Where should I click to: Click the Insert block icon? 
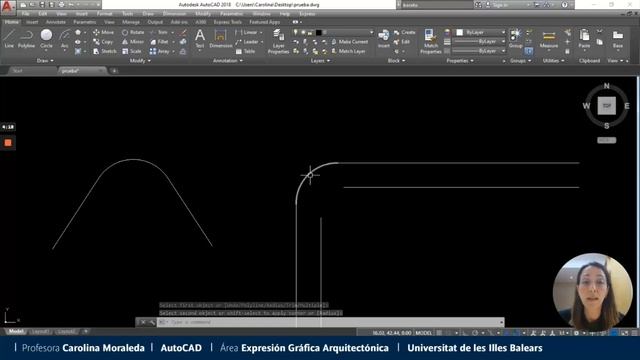(x=383, y=39)
